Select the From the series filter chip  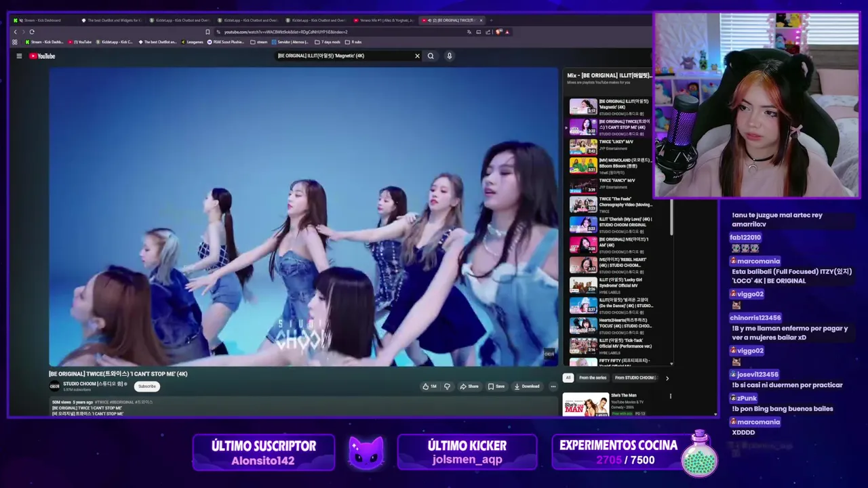(x=593, y=378)
